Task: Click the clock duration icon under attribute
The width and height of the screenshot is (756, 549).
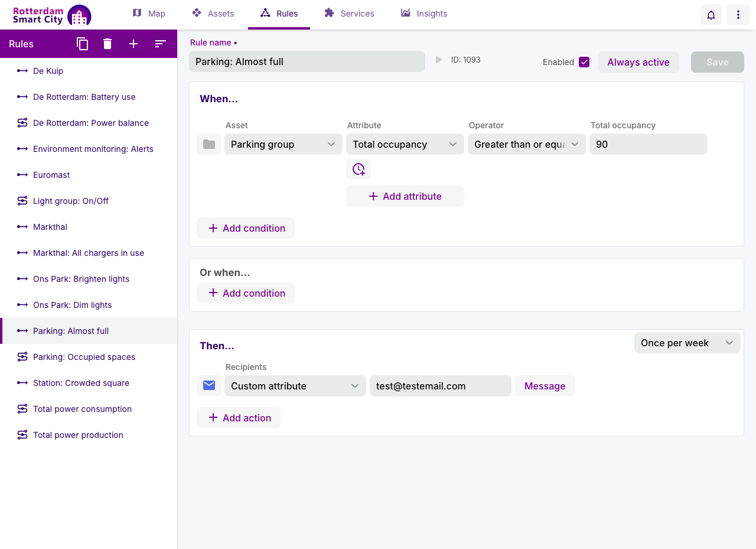Action: point(359,169)
